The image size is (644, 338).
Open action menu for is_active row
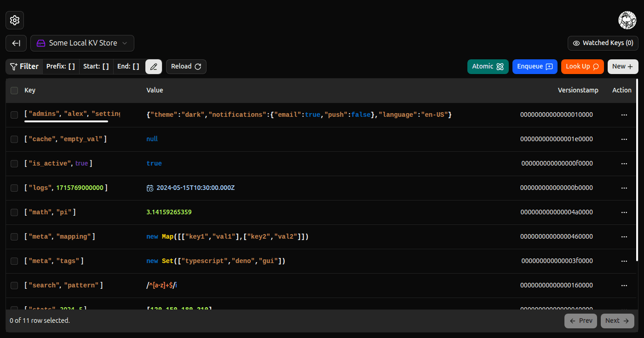(x=624, y=164)
